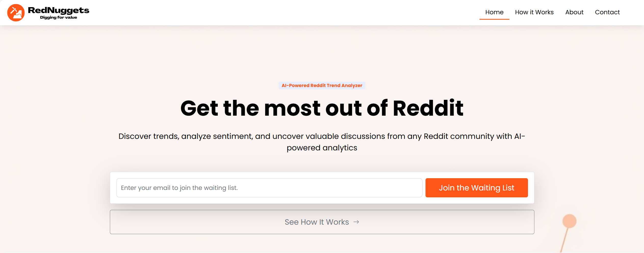Viewport: 644px width, 253px height.
Task: Go to the Home nav tab
Action: coord(494,12)
